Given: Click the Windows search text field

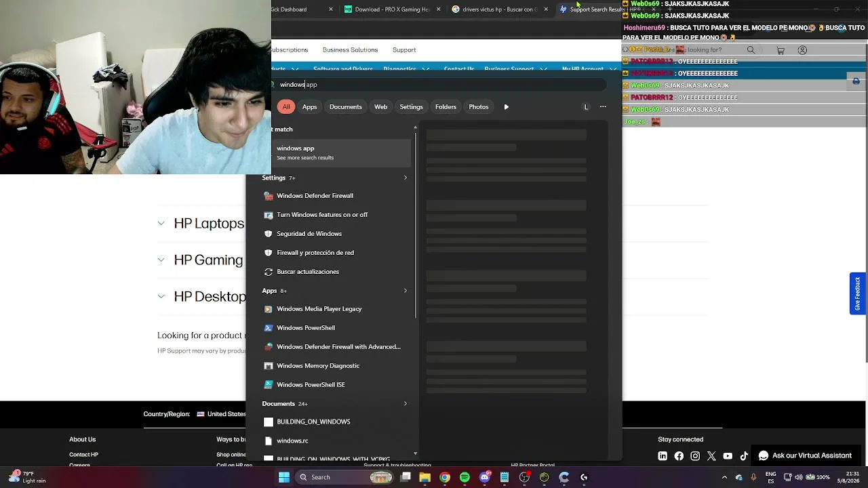Looking at the screenshot, I should (x=439, y=85).
